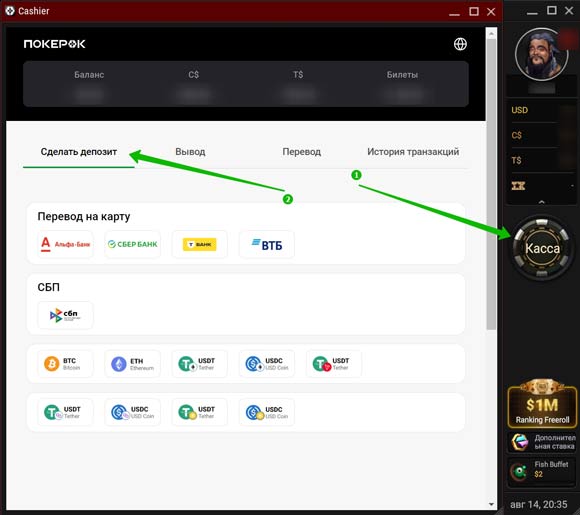580x515 pixels.
Task: Open the language globe icon
Action: [x=460, y=44]
